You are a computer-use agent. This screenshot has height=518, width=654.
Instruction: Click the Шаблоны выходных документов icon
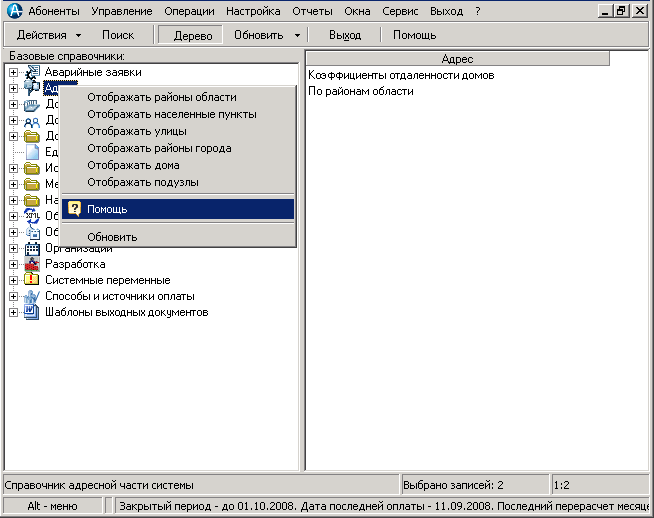(31, 312)
